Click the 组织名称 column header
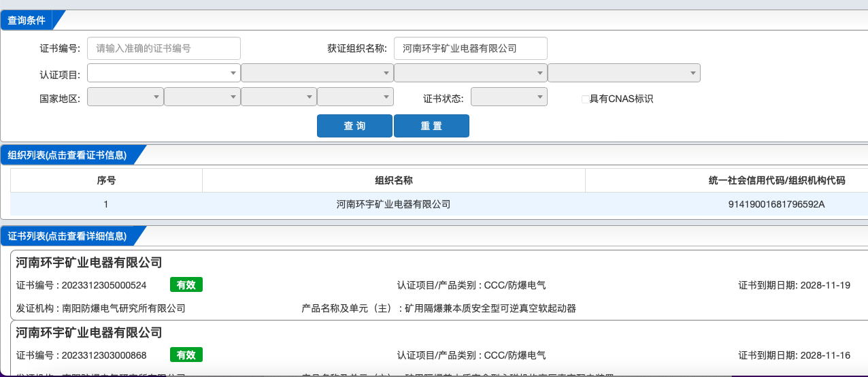Image resolution: width=868 pixels, height=377 pixels. tap(394, 180)
